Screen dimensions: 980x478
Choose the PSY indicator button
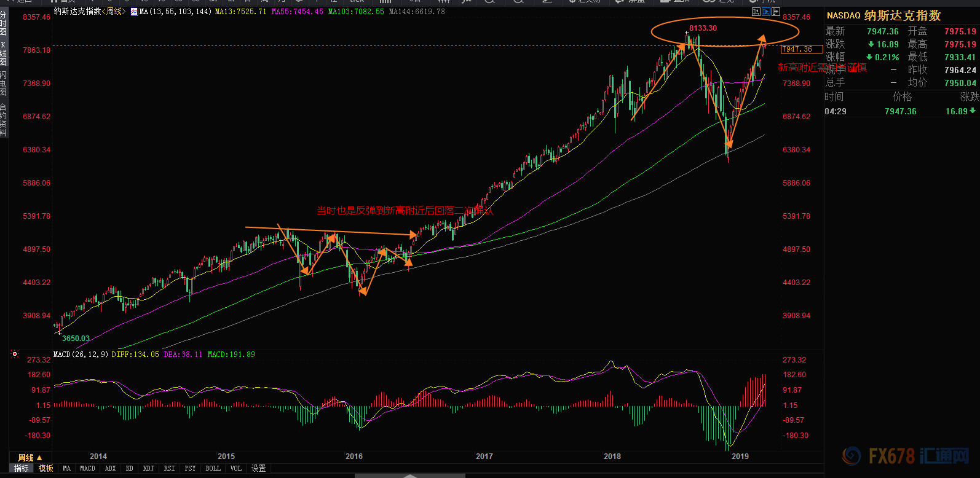point(191,468)
